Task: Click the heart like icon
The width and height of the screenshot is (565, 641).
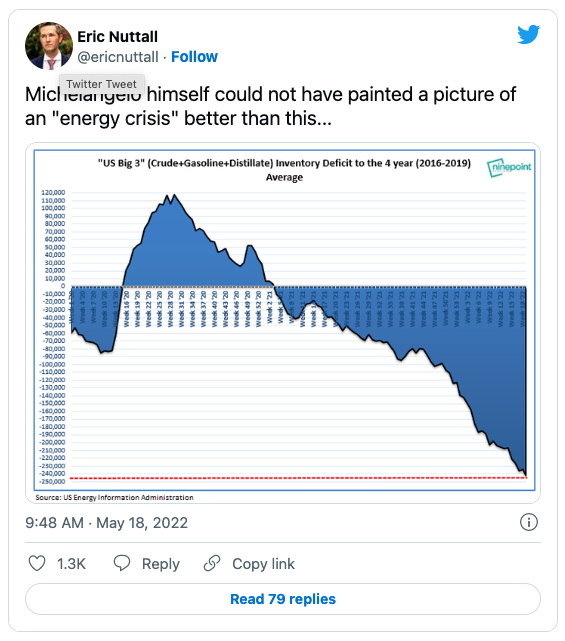Action: [x=37, y=563]
